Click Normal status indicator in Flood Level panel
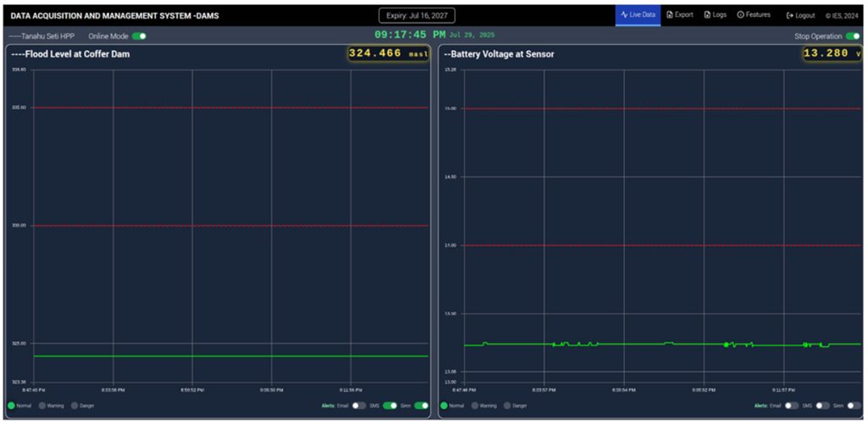This screenshot has height=426, width=868. pos(12,406)
